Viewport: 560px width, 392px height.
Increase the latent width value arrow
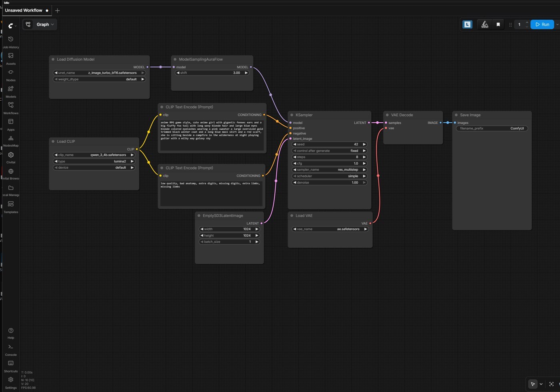257,229
